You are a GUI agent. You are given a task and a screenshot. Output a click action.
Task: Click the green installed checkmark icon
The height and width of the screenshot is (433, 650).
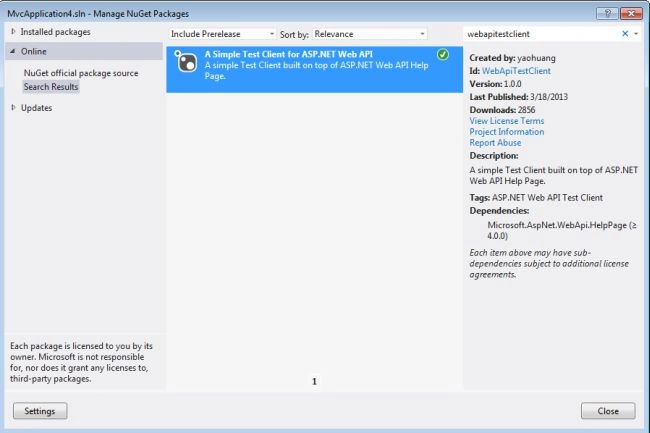tap(443, 54)
